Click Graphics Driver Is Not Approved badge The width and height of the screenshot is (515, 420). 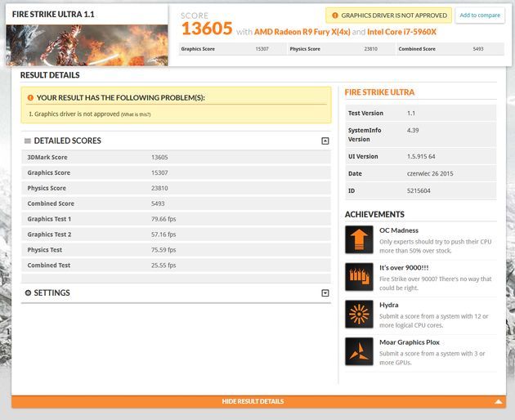tap(388, 16)
